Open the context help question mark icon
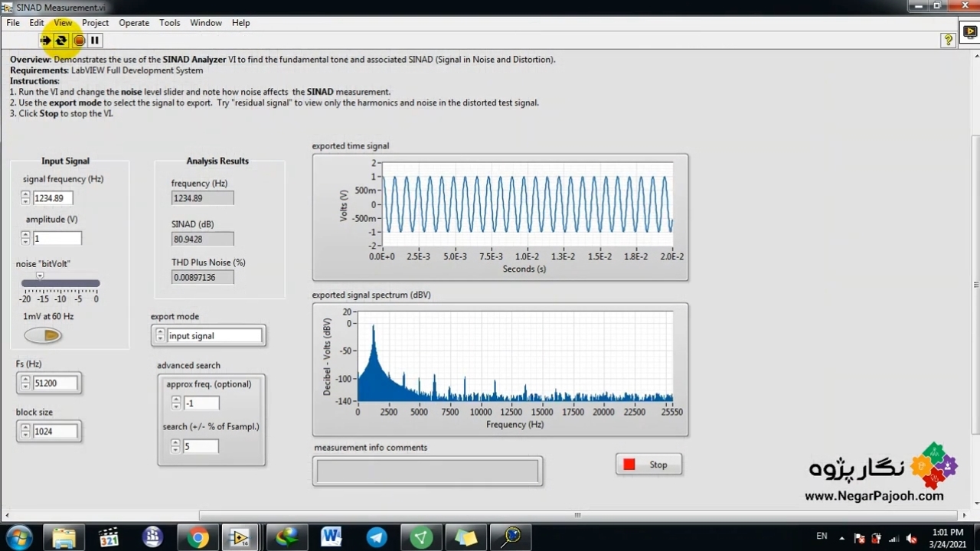Screen dimensions: 980x551 [x=949, y=41]
